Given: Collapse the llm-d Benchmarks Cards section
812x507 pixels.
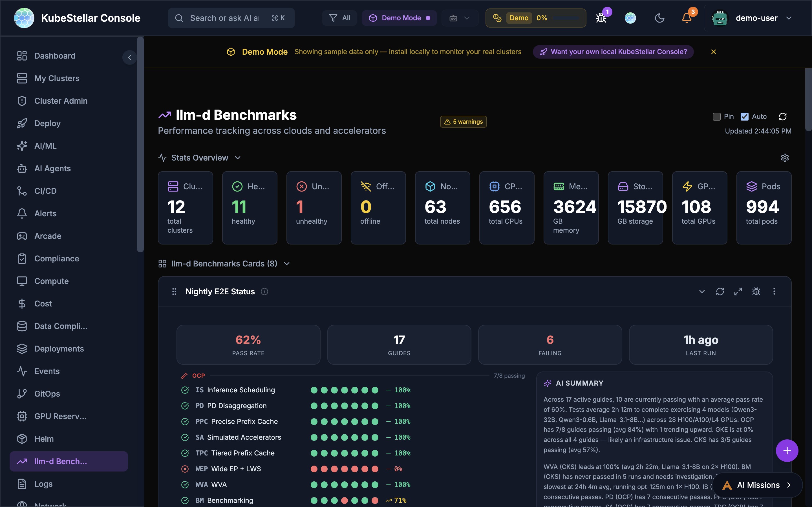Looking at the screenshot, I should 286,264.
